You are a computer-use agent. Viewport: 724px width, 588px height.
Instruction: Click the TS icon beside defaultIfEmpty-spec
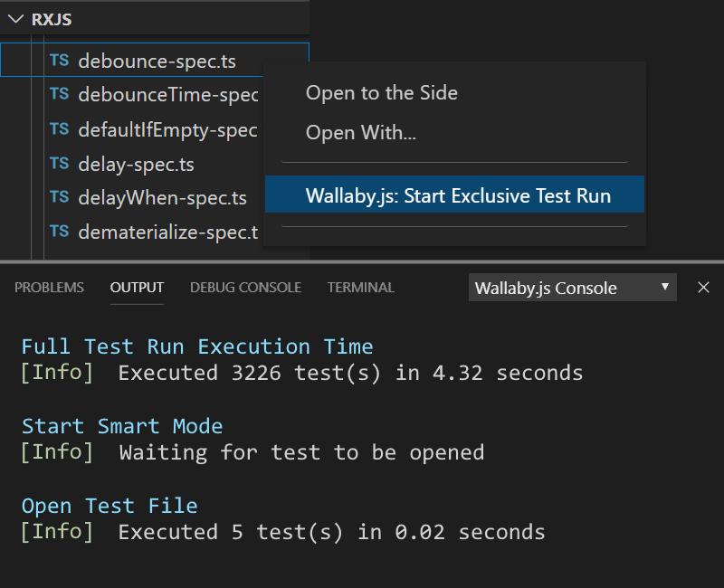click(x=59, y=129)
